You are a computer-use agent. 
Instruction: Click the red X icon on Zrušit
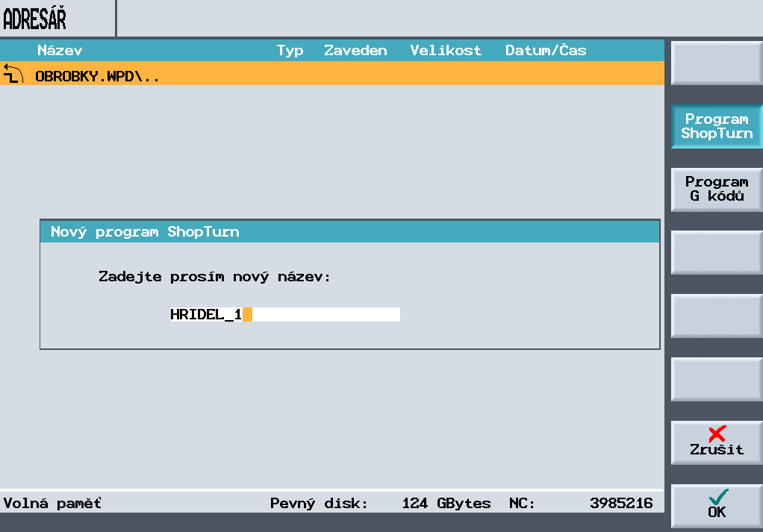(717, 434)
